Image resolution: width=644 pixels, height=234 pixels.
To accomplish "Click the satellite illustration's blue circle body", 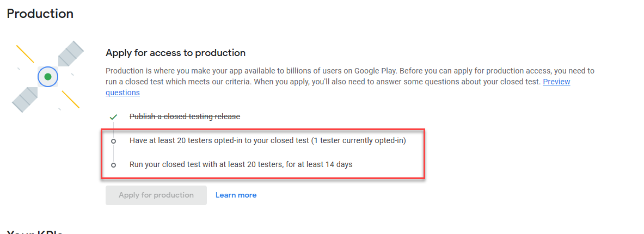I will 41,77.
